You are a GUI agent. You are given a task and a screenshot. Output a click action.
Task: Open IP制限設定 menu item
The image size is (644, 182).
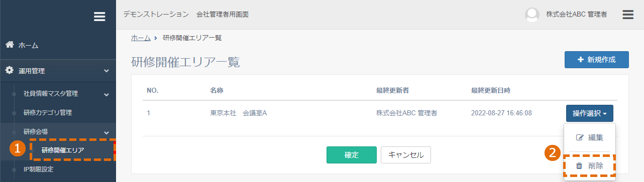(x=38, y=169)
